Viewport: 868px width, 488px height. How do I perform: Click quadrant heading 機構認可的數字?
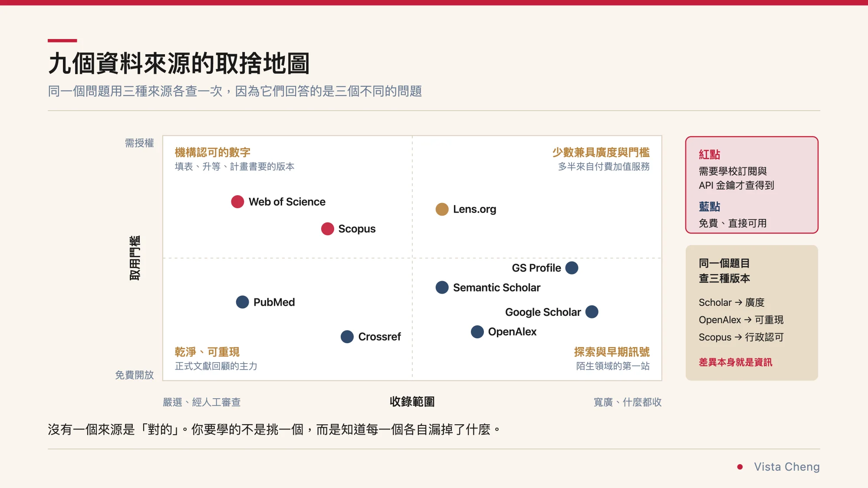point(213,152)
